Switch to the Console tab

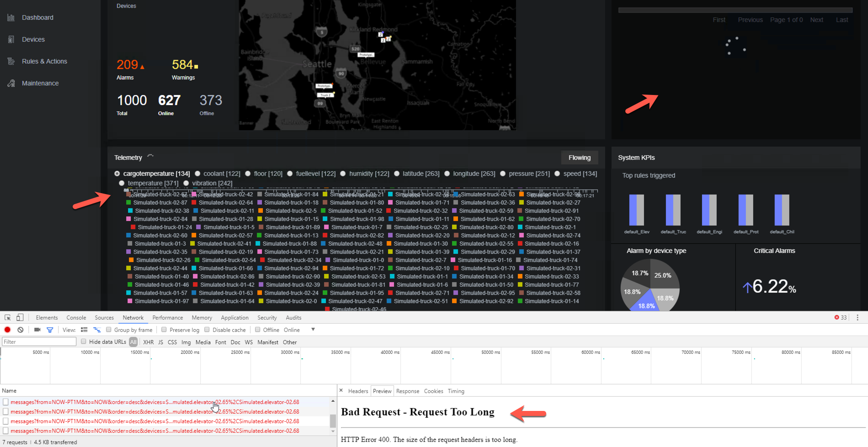pos(76,317)
